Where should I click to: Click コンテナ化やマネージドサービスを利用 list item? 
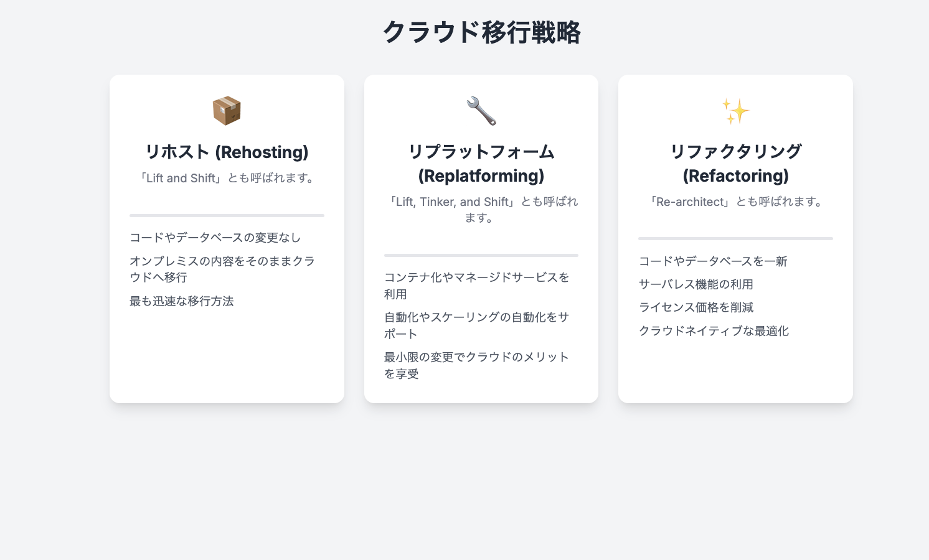[x=476, y=286]
